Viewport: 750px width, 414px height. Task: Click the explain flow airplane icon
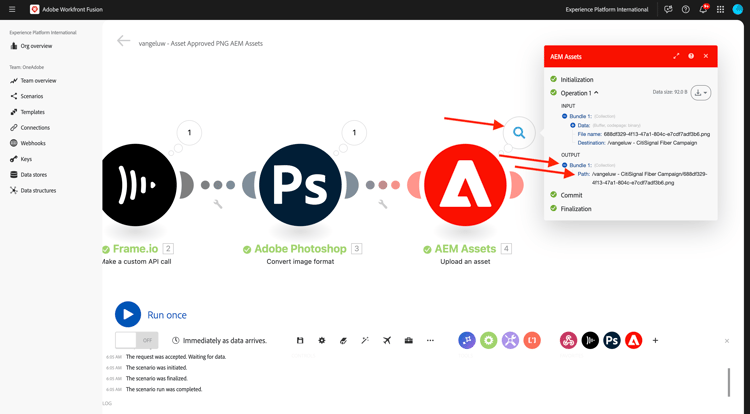click(387, 340)
